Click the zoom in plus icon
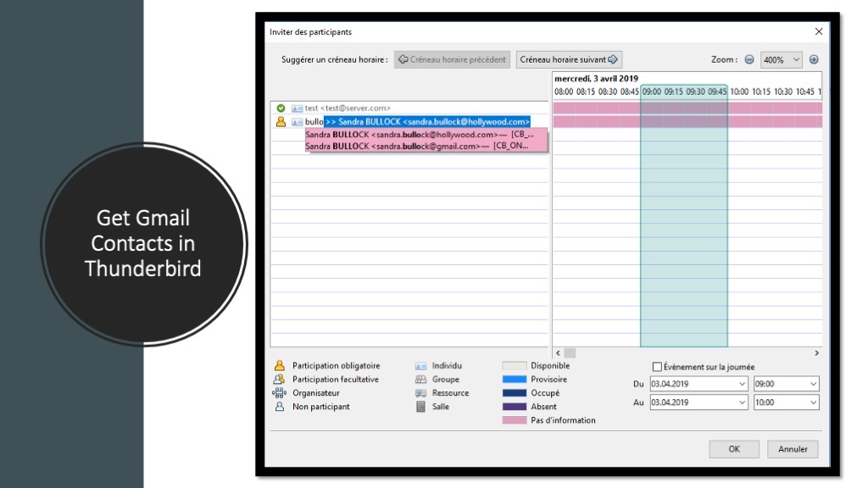 [x=814, y=59]
